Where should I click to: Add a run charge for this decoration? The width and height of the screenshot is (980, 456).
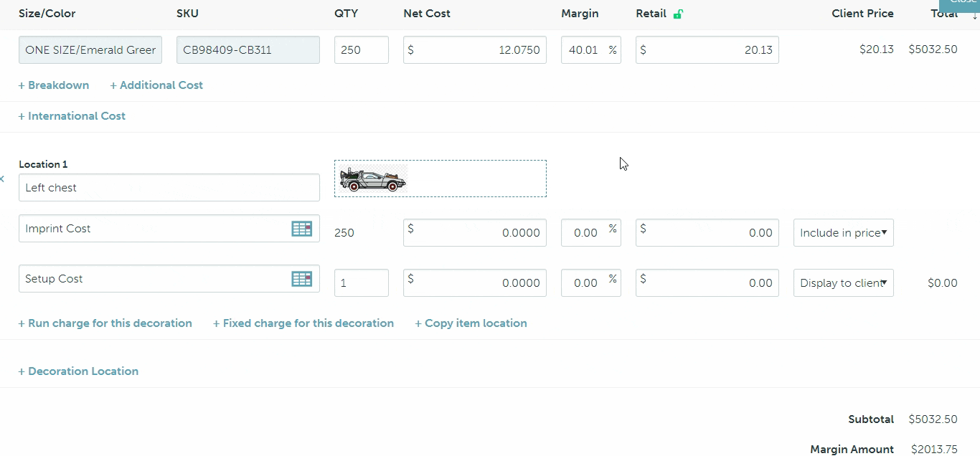point(105,323)
